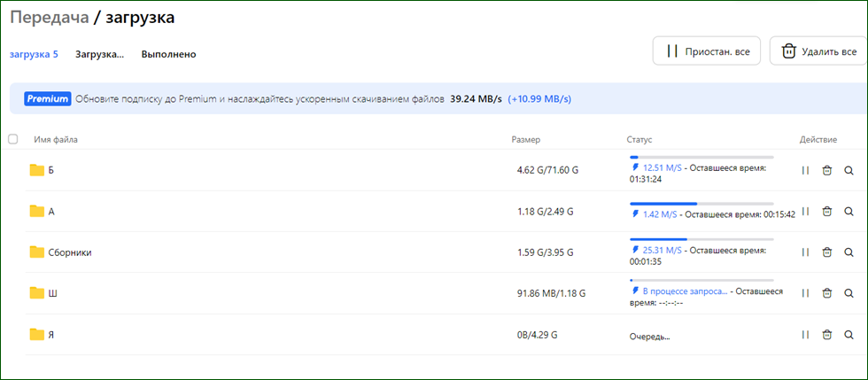Pause the download of folder Ш
Viewport: 868px width, 380px height.
point(805,293)
